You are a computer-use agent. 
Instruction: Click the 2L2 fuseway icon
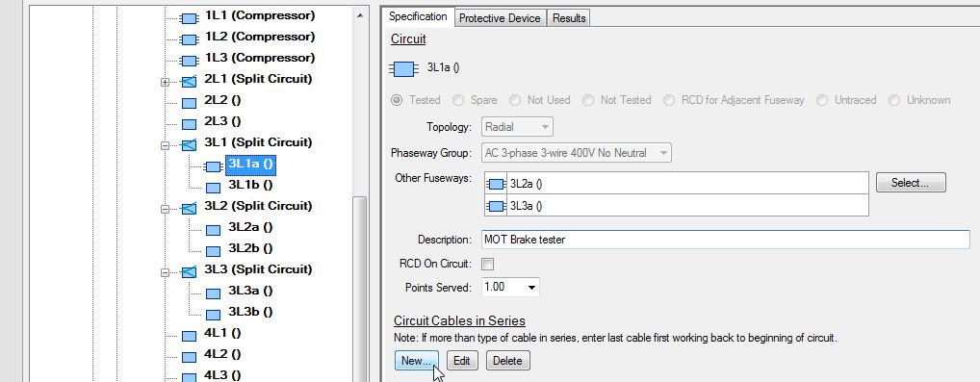(x=189, y=103)
